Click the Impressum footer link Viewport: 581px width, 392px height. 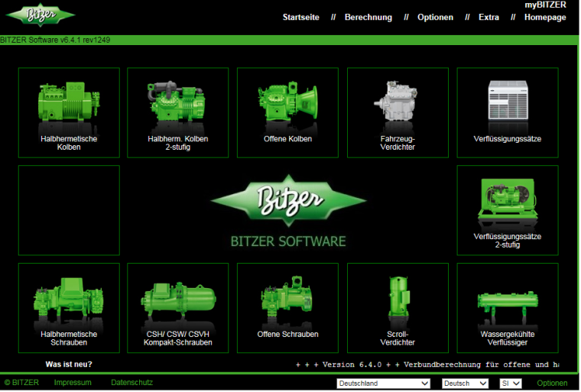pyautogui.click(x=73, y=383)
